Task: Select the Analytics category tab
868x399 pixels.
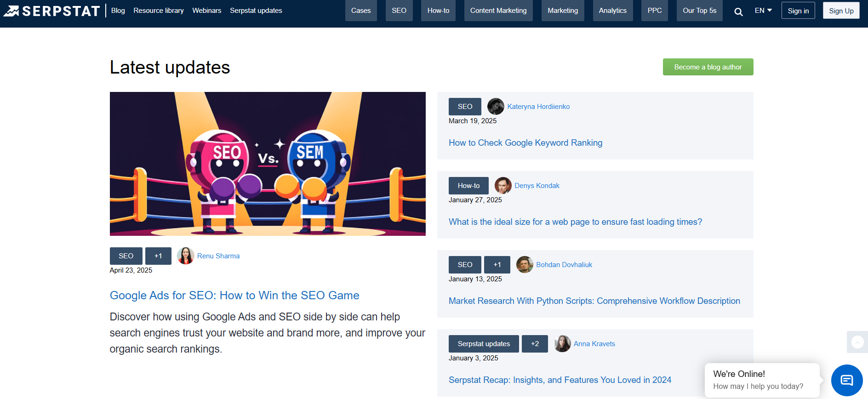Action: pyautogui.click(x=613, y=11)
